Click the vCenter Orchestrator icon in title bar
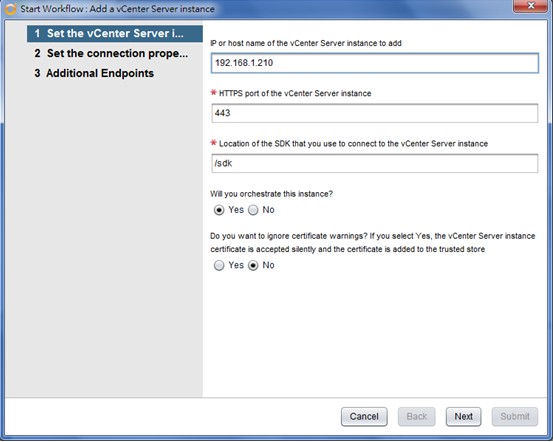This screenshot has width=553, height=442. (x=10, y=9)
